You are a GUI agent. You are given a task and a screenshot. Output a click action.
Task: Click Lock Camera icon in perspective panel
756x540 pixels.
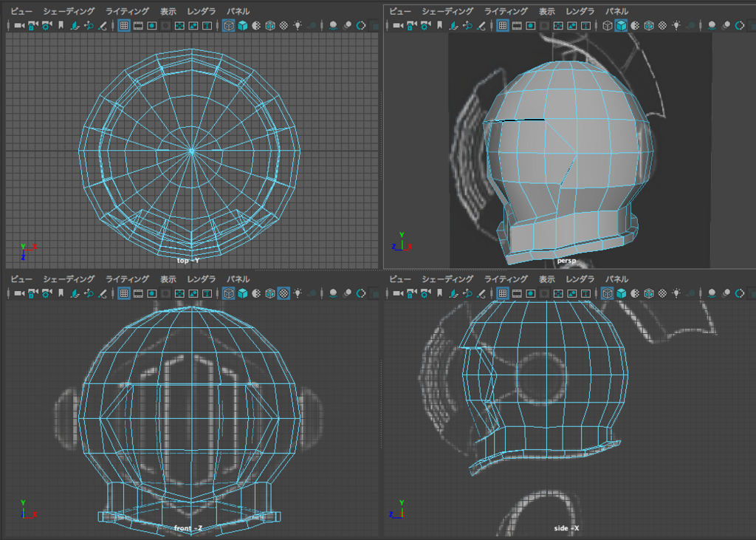tap(412, 26)
